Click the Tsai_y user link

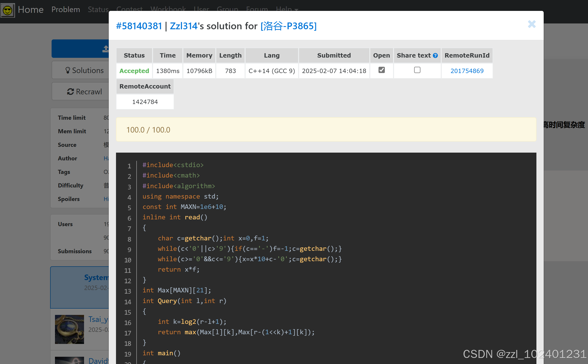[98, 319]
